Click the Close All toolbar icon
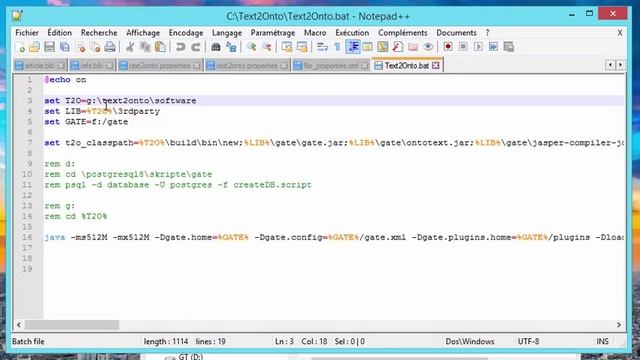Screen dimensions: 640x360 (95, 47)
